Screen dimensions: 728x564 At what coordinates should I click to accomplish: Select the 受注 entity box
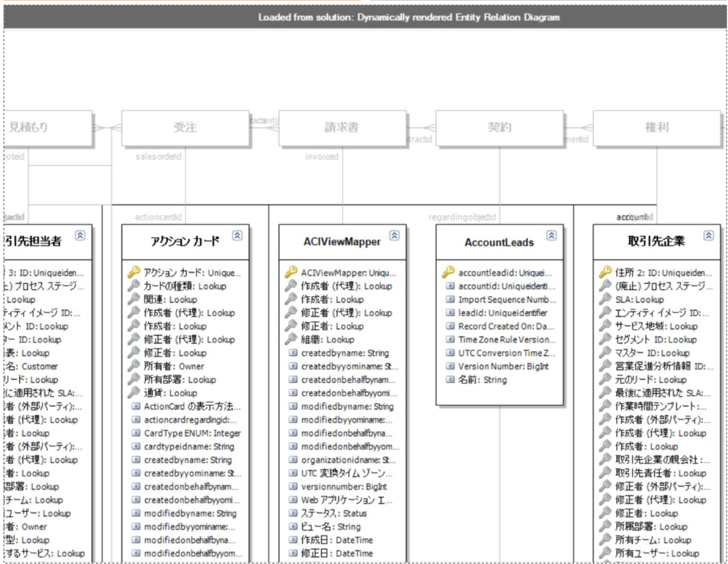[185, 127]
